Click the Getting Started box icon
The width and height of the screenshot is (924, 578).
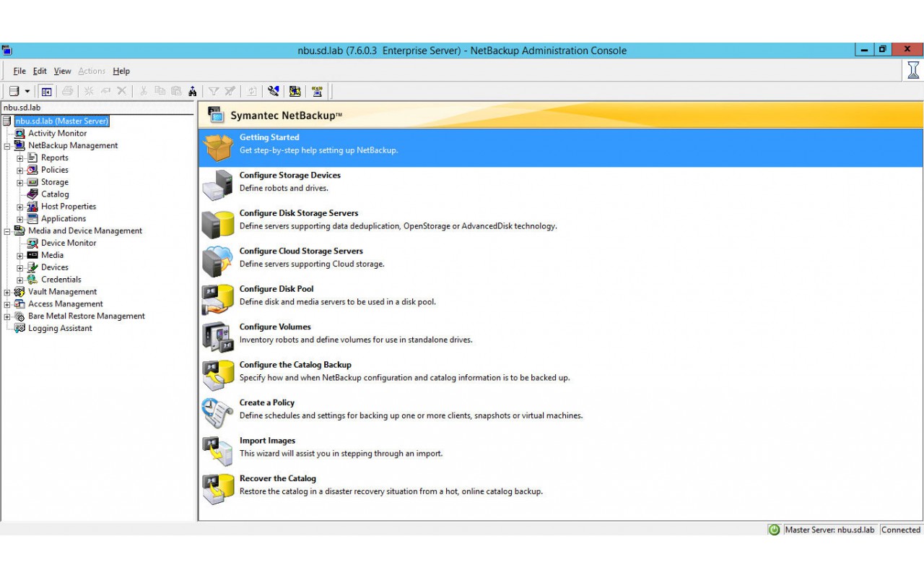[218, 147]
